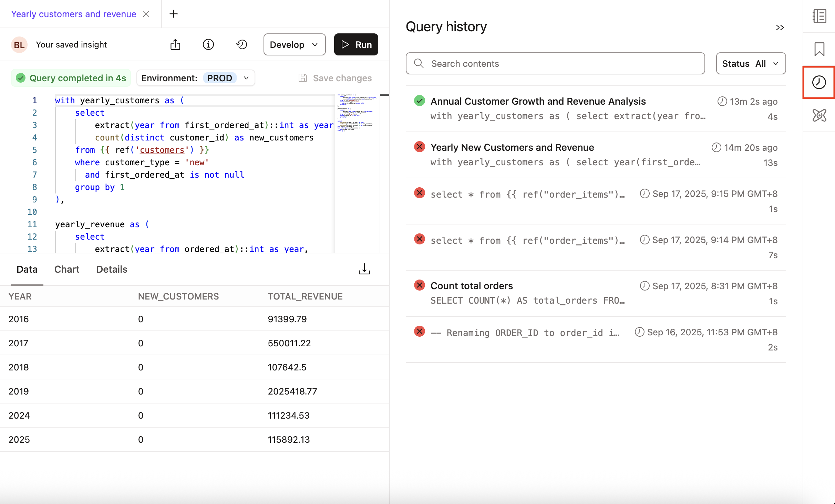Click the Search contents field
Viewport: 835px width, 504px height.
pos(555,63)
